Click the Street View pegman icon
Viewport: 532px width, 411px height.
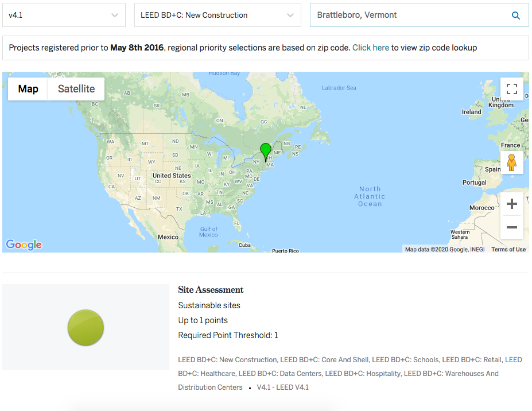(x=511, y=162)
